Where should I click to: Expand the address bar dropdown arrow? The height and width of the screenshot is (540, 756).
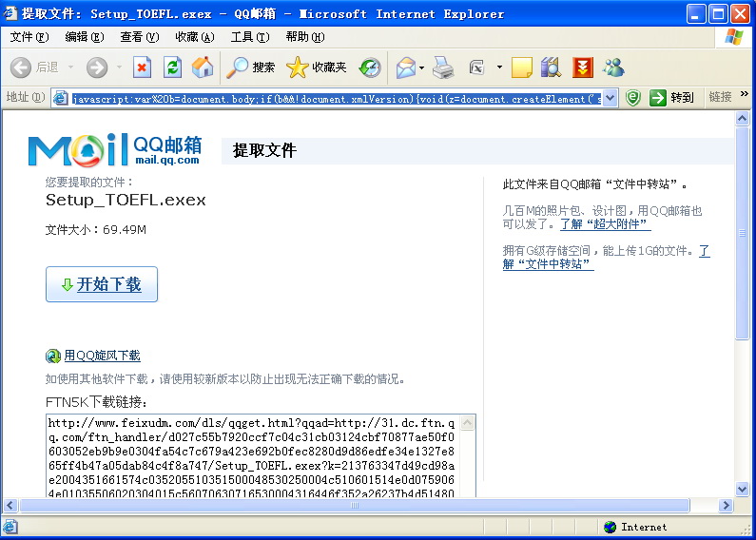coord(610,98)
